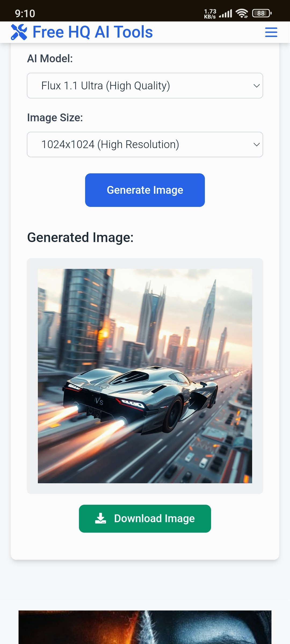Image resolution: width=290 pixels, height=644 pixels.
Task: Tap the cellular signal bars icon
Action: 226,13
